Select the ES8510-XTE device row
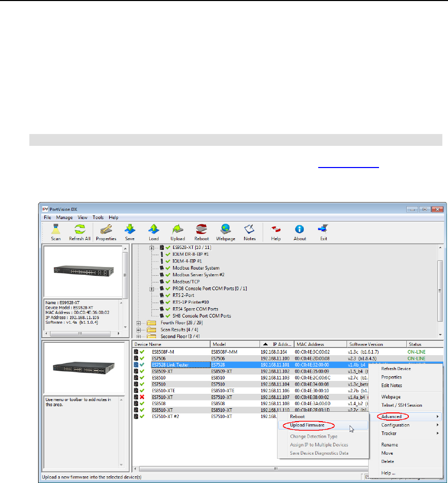This screenshot has height=483, width=448. [x=251, y=391]
